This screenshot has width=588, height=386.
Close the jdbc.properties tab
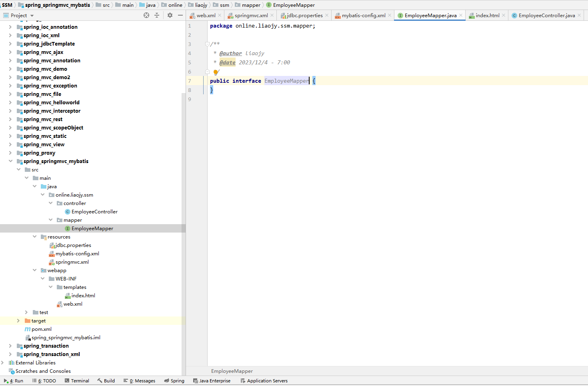(327, 15)
